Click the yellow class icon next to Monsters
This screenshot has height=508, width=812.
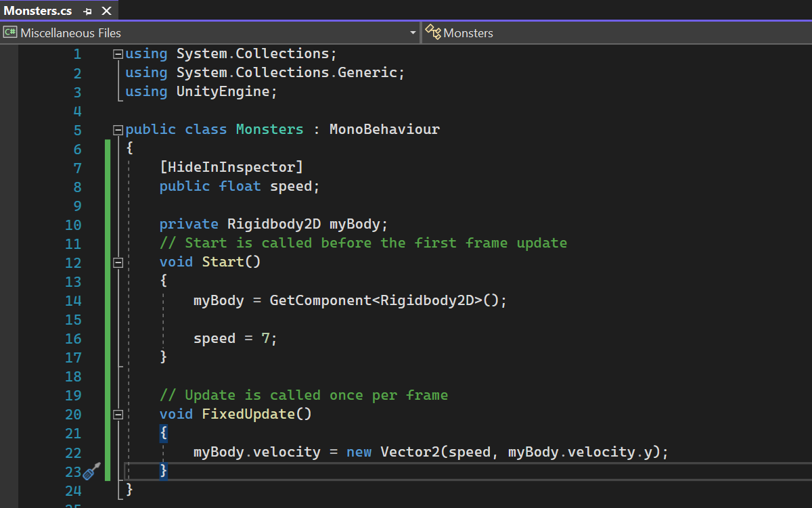tap(432, 32)
